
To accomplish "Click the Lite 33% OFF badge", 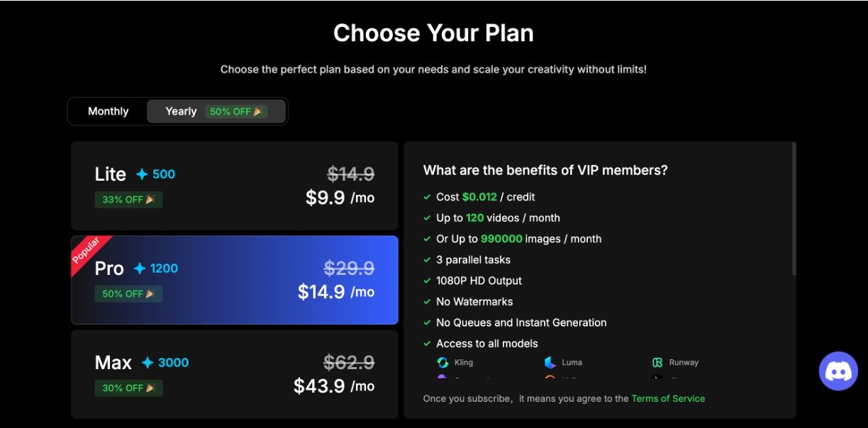I will 128,200.
